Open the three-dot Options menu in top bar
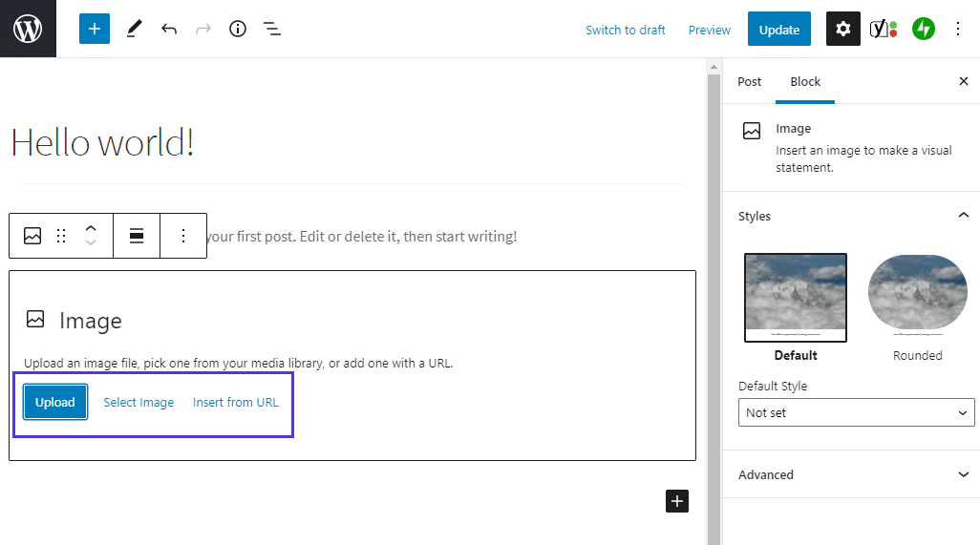This screenshot has height=545, width=980. pyautogui.click(x=958, y=29)
